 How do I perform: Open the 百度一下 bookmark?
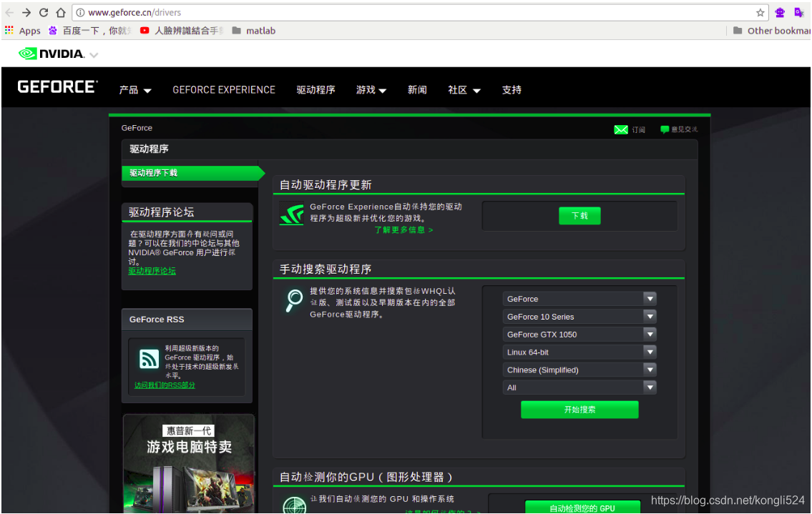pyautogui.click(x=89, y=31)
